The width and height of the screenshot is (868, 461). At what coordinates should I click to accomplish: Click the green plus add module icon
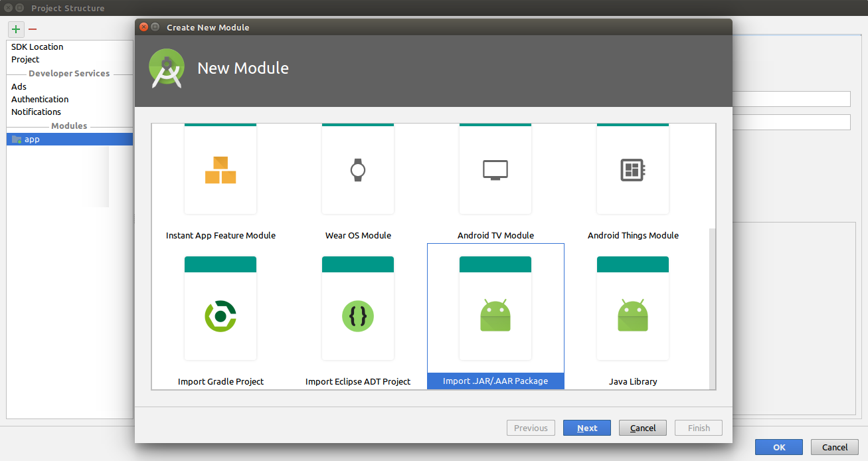click(16, 29)
